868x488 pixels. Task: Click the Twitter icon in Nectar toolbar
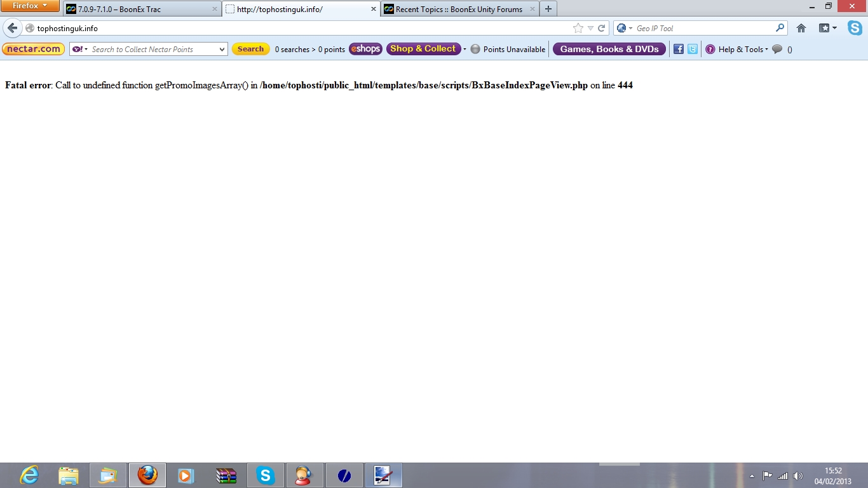[692, 50]
